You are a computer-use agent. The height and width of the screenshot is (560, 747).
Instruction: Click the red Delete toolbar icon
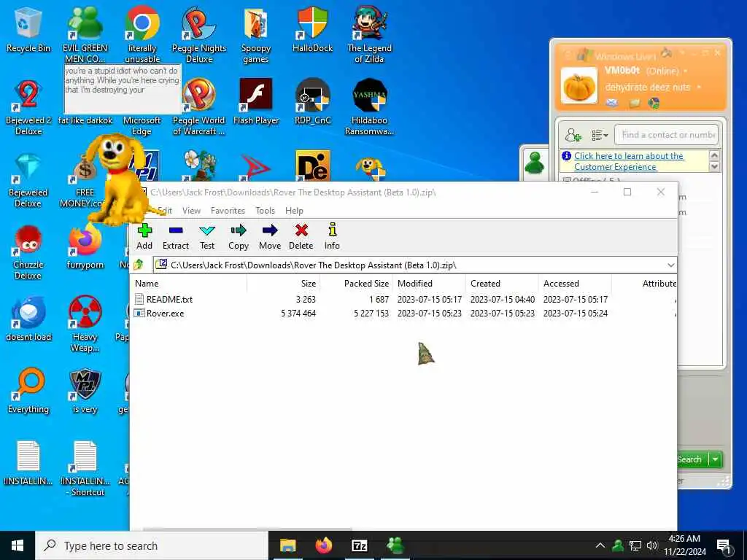pyautogui.click(x=301, y=237)
